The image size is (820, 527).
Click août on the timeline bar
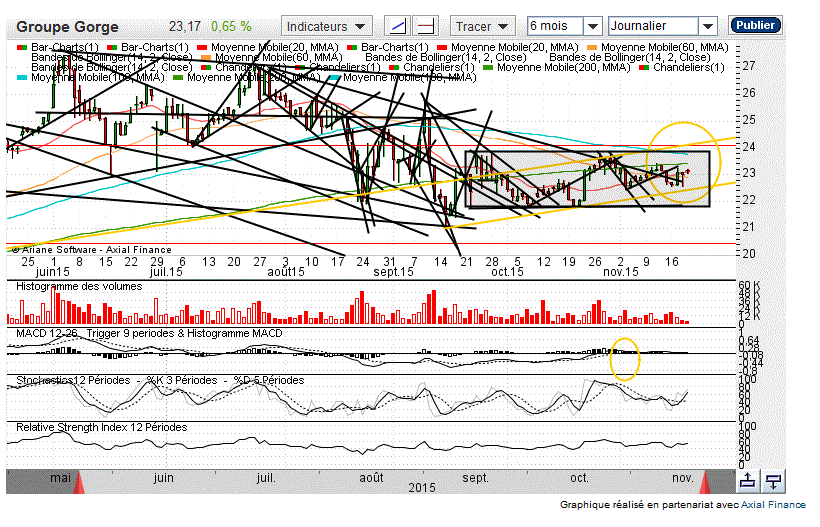point(371,478)
